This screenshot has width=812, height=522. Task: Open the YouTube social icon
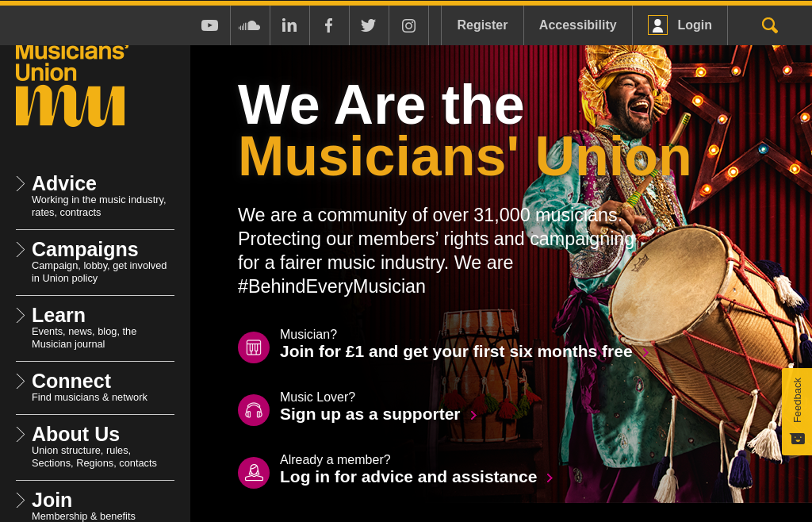pos(209,25)
